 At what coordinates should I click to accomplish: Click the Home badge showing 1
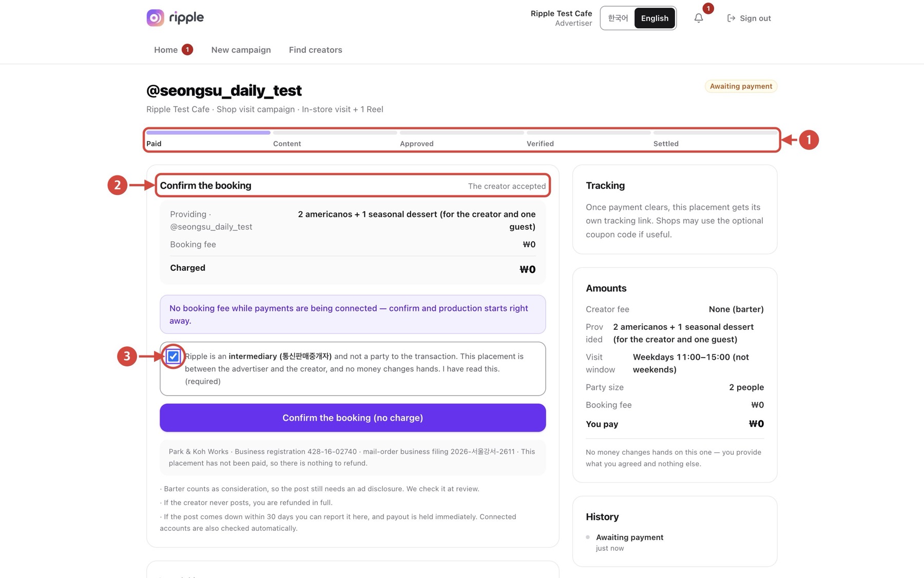[187, 50]
